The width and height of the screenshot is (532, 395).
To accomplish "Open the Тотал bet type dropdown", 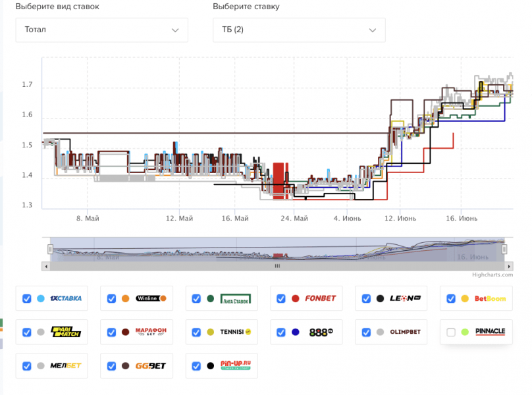I will click(102, 30).
